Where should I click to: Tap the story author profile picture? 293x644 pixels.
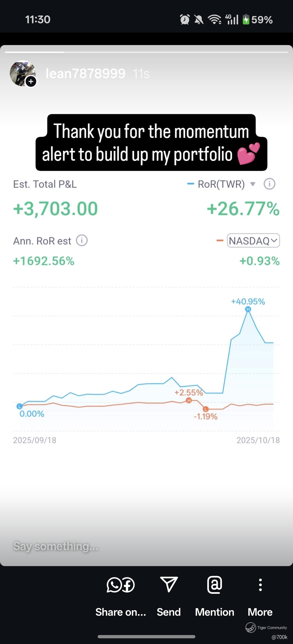coord(22,73)
